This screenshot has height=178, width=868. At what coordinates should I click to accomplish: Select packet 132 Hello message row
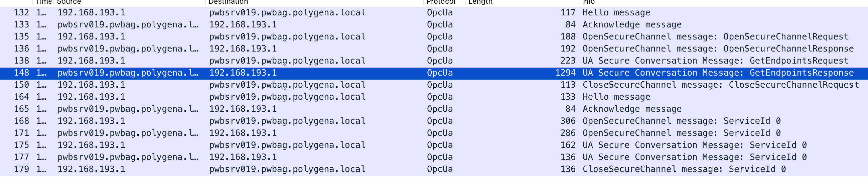[434, 13]
